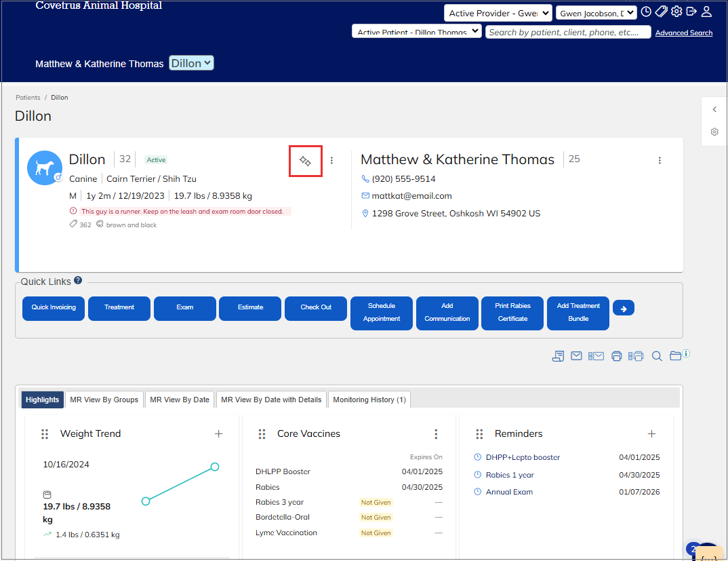Viewport: 728px width, 561px height.
Task: Open settings gear in top header
Action: [x=676, y=12]
